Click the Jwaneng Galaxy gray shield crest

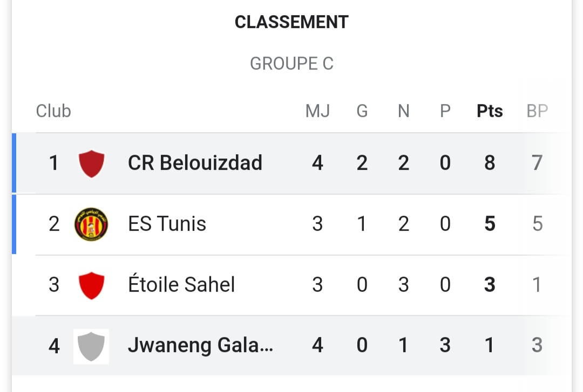[91, 346]
